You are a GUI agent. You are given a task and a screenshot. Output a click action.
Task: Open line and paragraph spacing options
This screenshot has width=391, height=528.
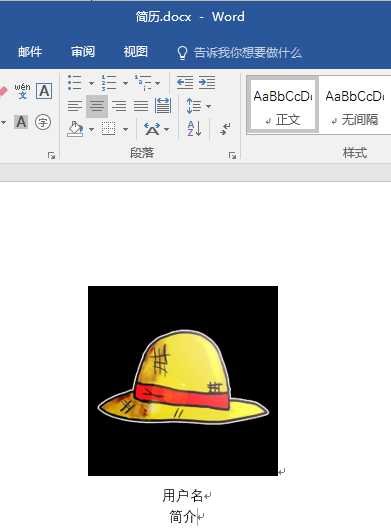coord(194,106)
